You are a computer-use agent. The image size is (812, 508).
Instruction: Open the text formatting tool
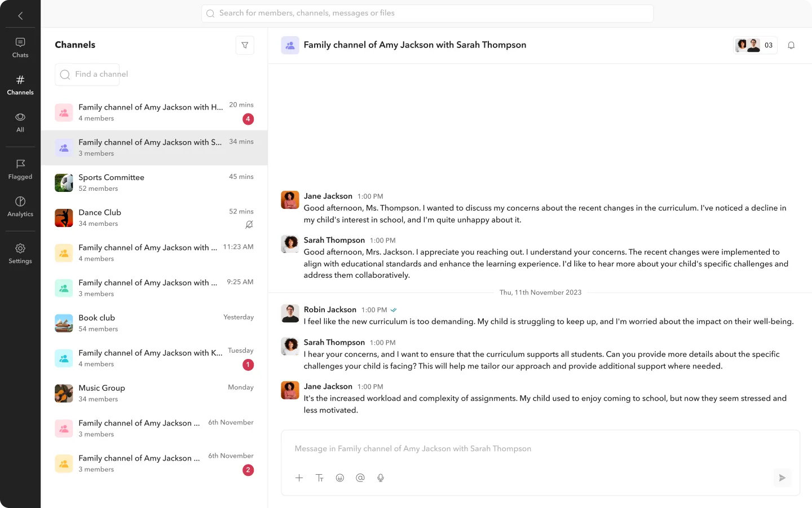point(320,478)
